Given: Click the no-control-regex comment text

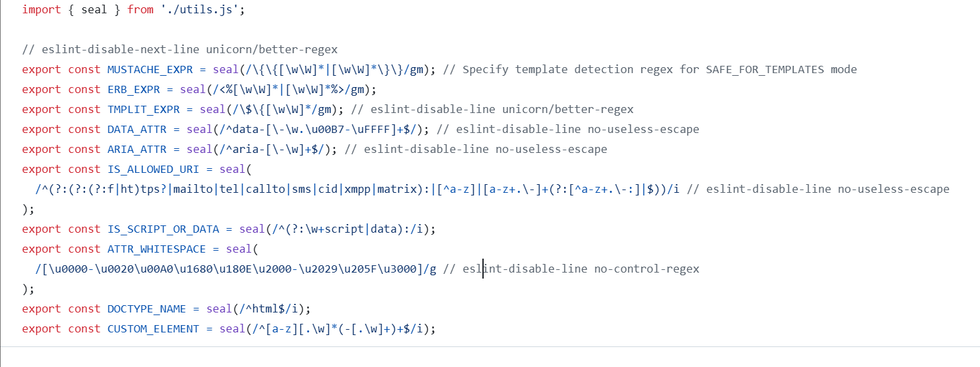Looking at the screenshot, I should point(647,269).
